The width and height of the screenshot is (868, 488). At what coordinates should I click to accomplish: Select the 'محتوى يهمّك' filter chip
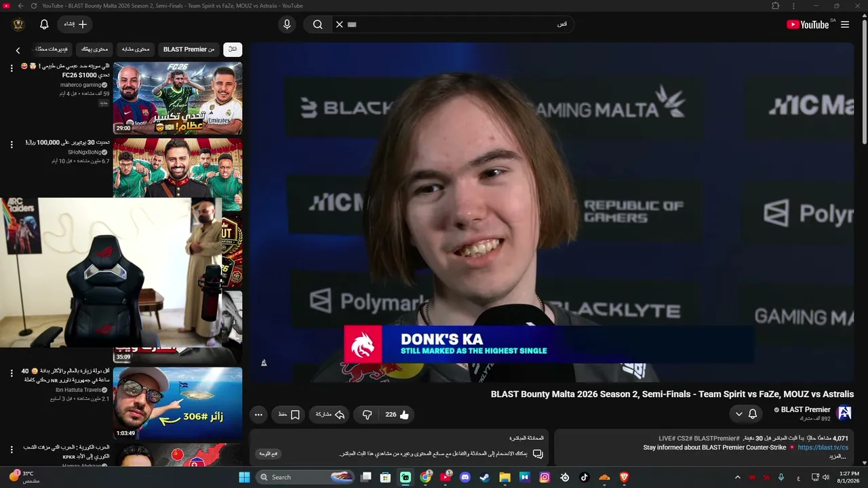tap(95, 49)
